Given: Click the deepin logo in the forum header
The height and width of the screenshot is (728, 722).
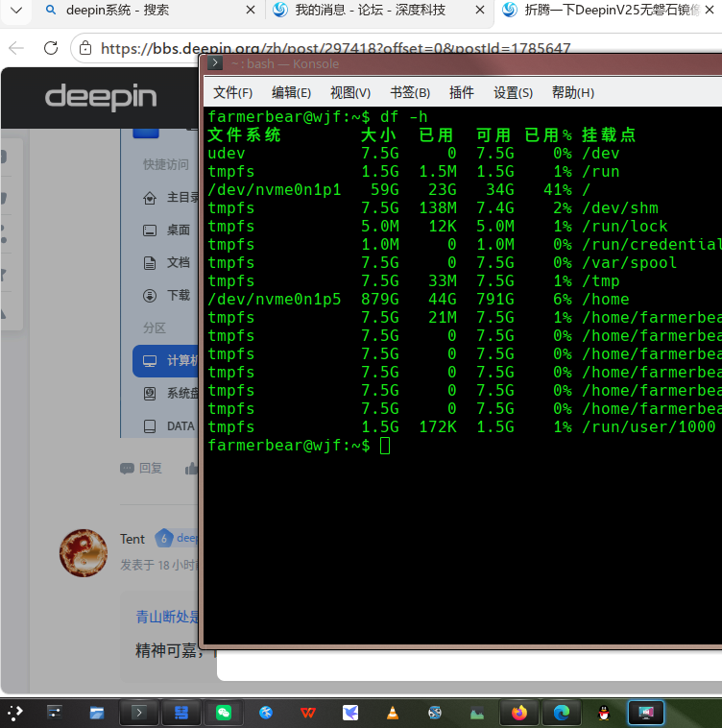Looking at the screenshot, I should (101, 97).
